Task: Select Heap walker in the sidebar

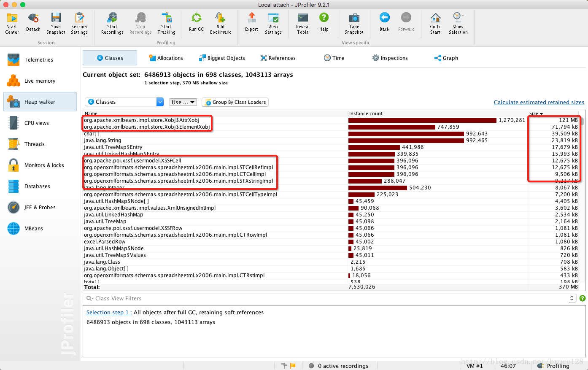Action: pos(40,102)
